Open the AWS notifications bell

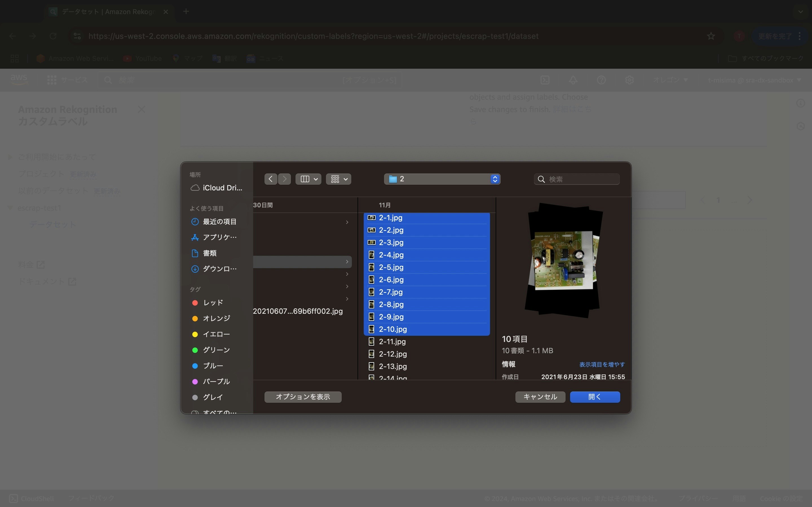tap(572, 80)
